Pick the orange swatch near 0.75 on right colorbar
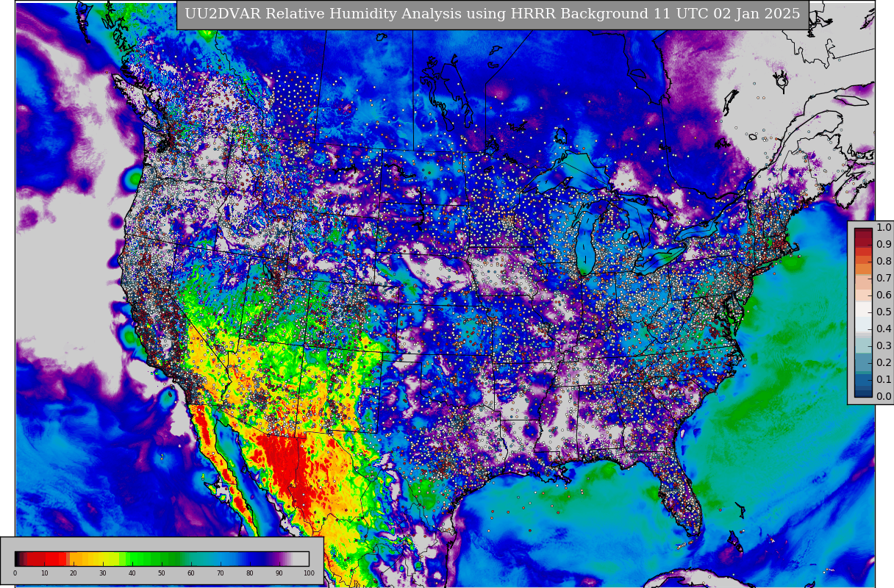 [863, 269]
